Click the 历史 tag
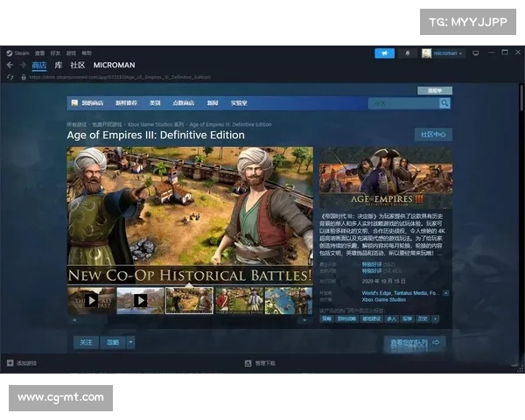Image resolution: width=525 pixels, height=420 pixels. [423, 318]
